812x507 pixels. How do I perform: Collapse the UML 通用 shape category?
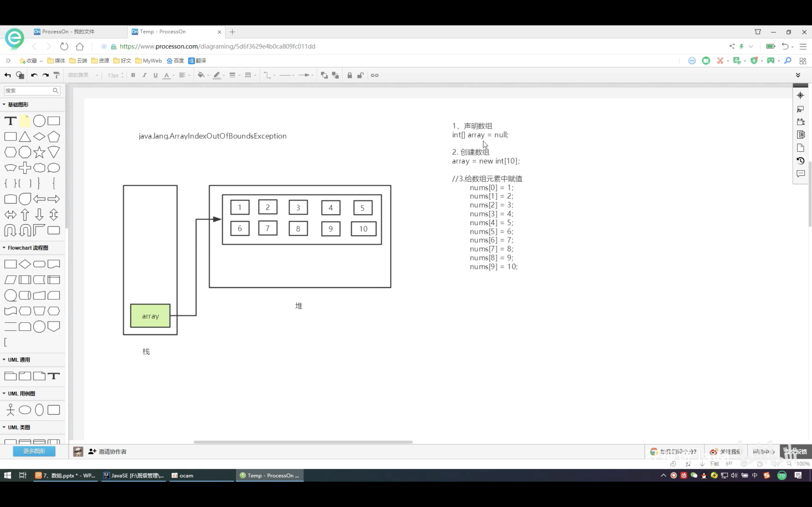19,359
